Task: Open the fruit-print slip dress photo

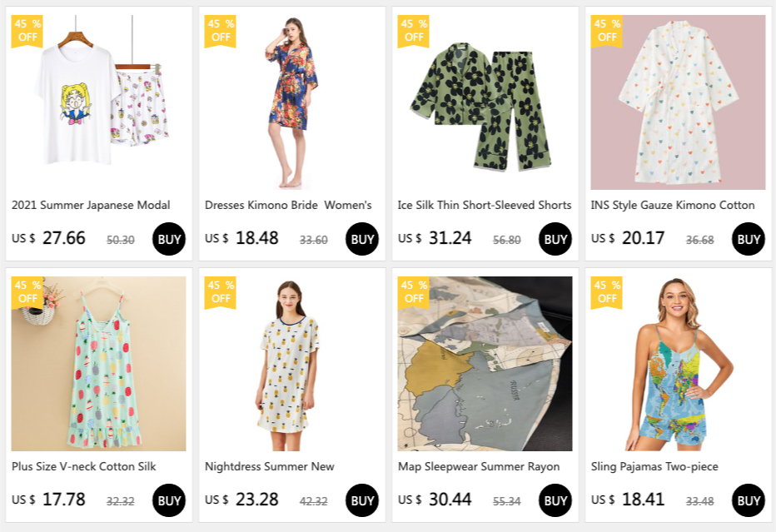Action: coord(99,364)
